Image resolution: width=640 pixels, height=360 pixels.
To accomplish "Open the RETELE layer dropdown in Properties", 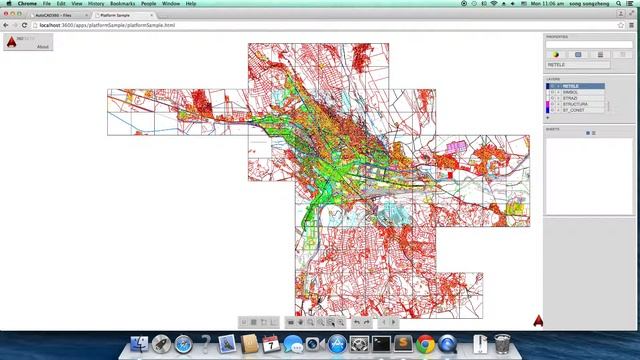I will [x=578, y=64].
